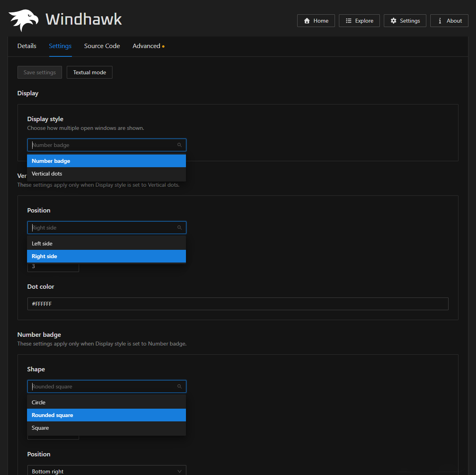Choose Number badge from display style list
This screenshot has width=476, height=475.
point(106,161)
